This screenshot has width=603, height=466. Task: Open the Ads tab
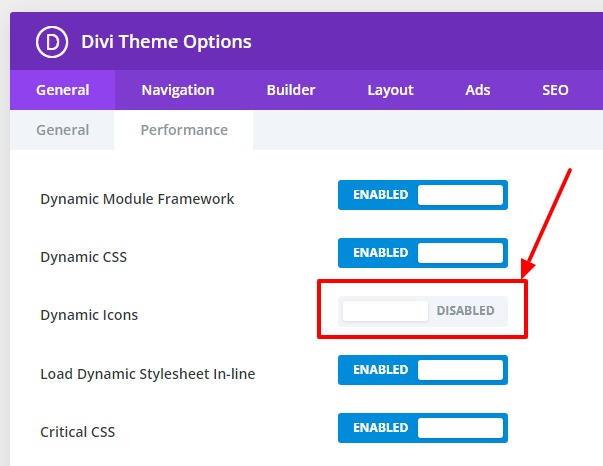[x=478, y=90]
